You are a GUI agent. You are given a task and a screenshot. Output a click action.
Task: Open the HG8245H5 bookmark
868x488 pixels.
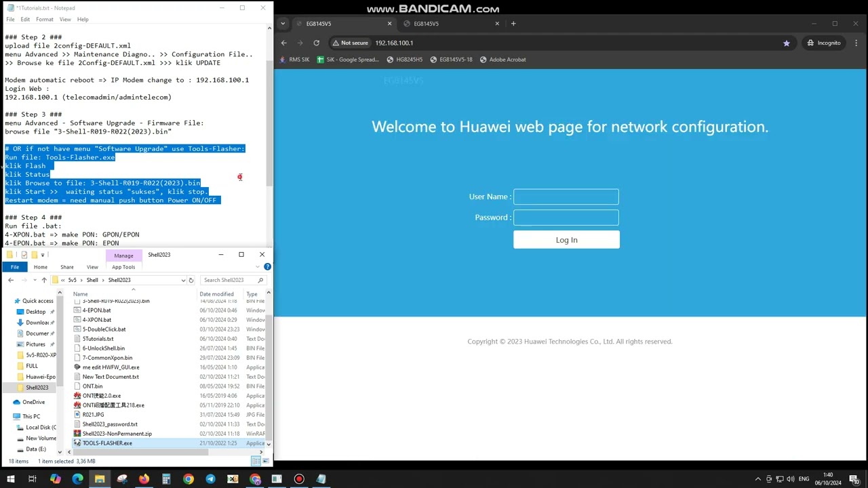[404, 60]
